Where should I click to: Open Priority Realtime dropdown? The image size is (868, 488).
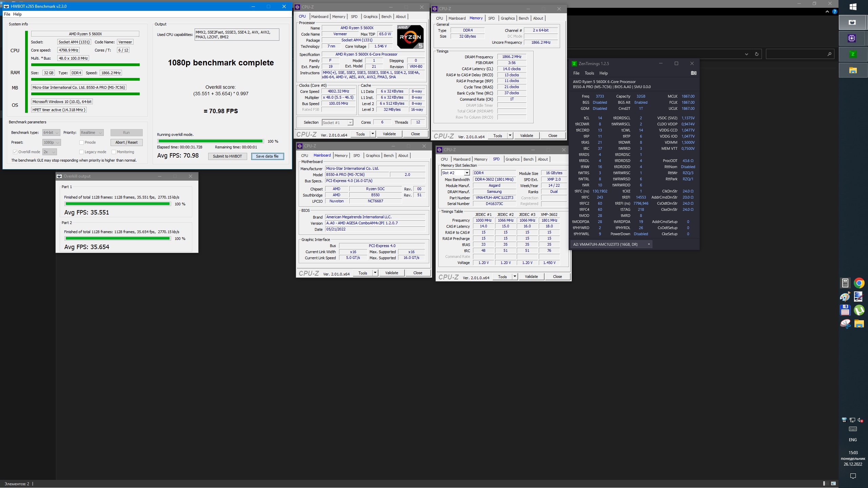[x=92, y=133]
